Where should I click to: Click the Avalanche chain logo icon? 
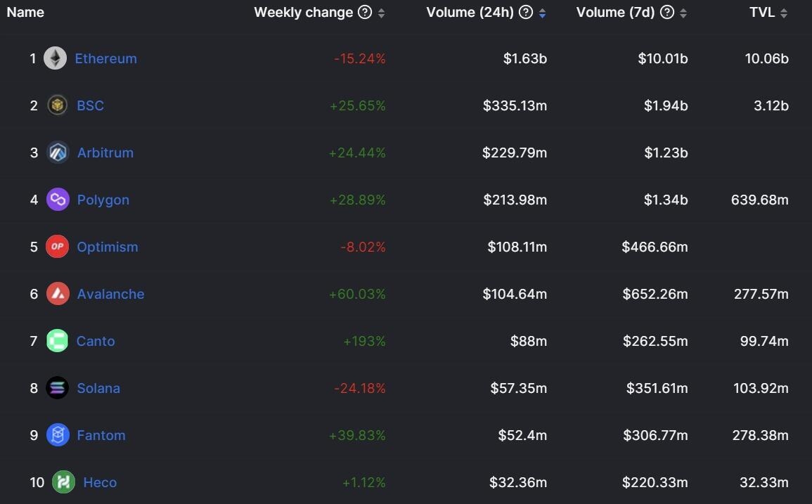coord(58,294)
